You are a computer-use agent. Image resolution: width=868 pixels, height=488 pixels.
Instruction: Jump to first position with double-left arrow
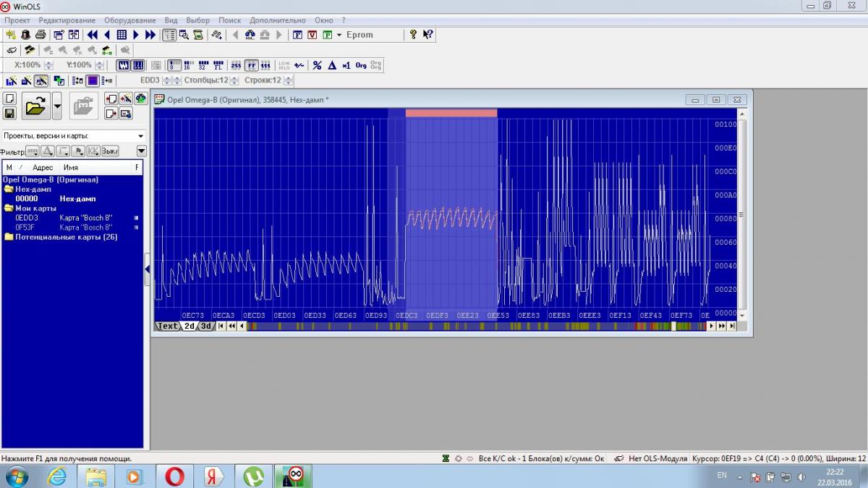point(93,35)
